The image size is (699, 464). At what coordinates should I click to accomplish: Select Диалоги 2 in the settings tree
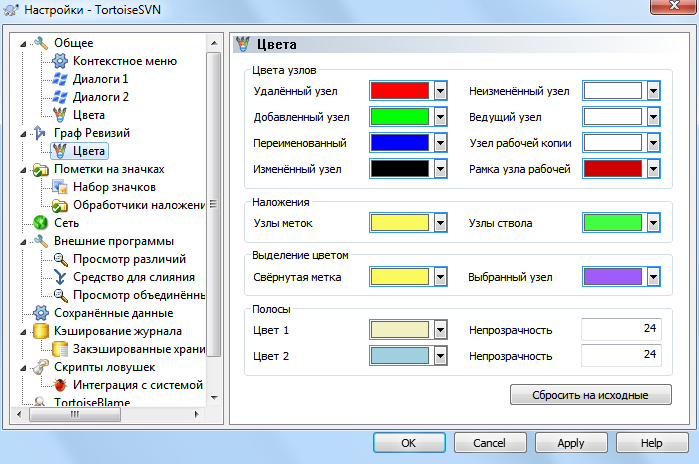tap(101, 97)
